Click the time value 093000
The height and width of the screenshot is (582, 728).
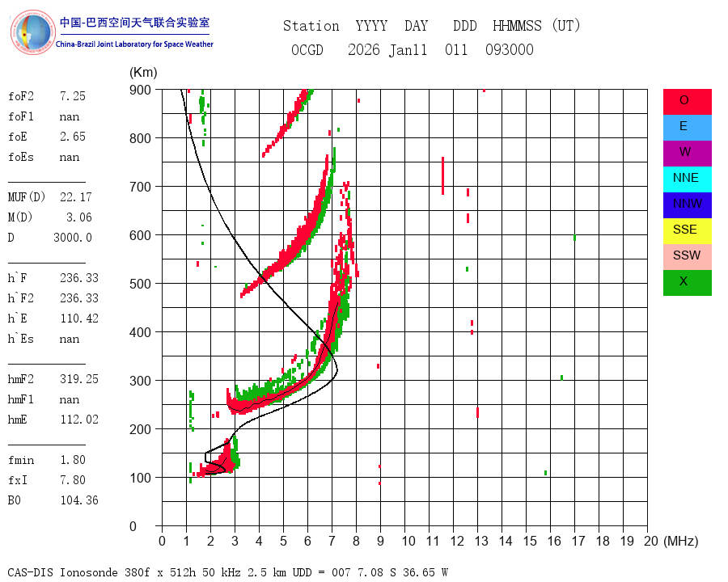510,49
